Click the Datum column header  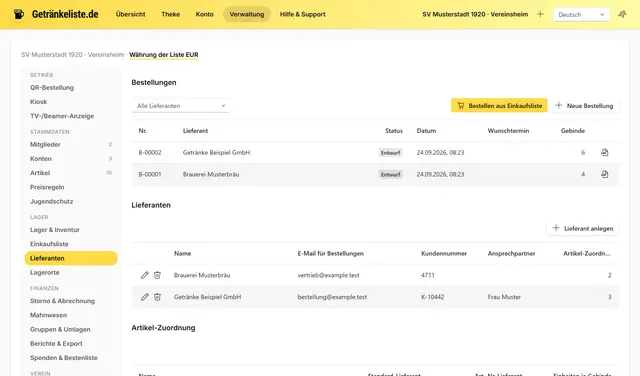pyautogui.click(x=426, y=131)
